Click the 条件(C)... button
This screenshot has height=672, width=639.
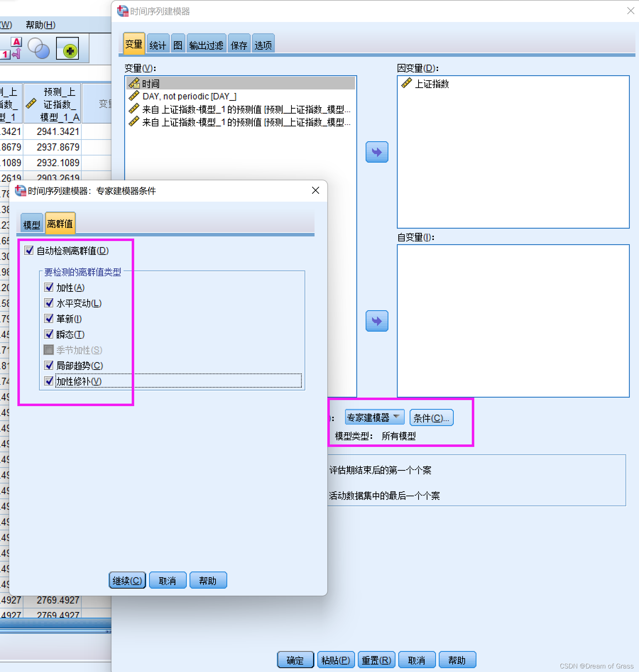[x=431, y=418]
